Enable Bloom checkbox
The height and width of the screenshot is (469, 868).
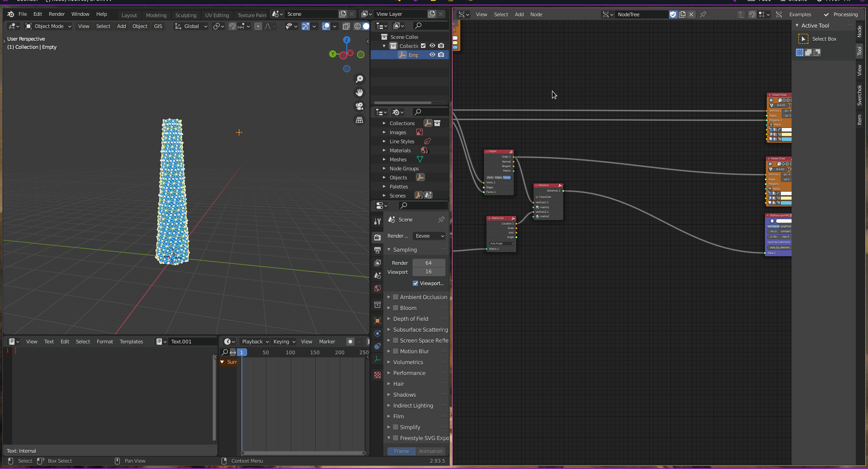[x=396, y=308]
